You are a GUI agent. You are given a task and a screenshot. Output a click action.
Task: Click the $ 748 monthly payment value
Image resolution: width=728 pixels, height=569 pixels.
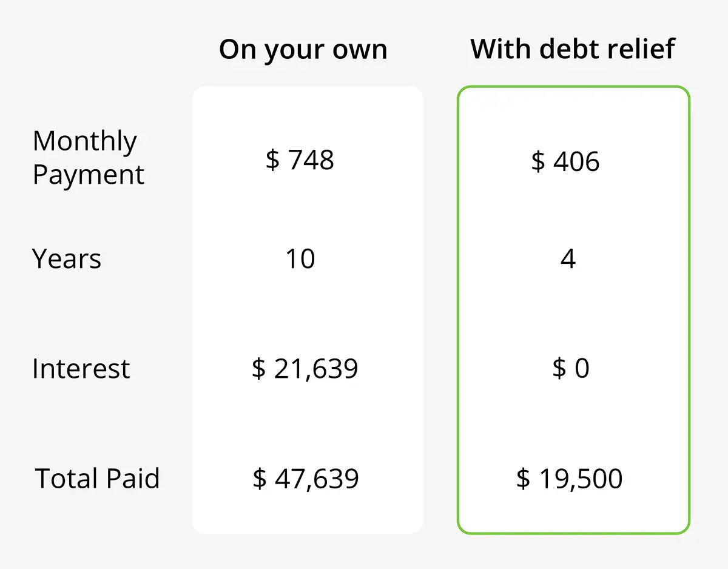coord(300,160)
